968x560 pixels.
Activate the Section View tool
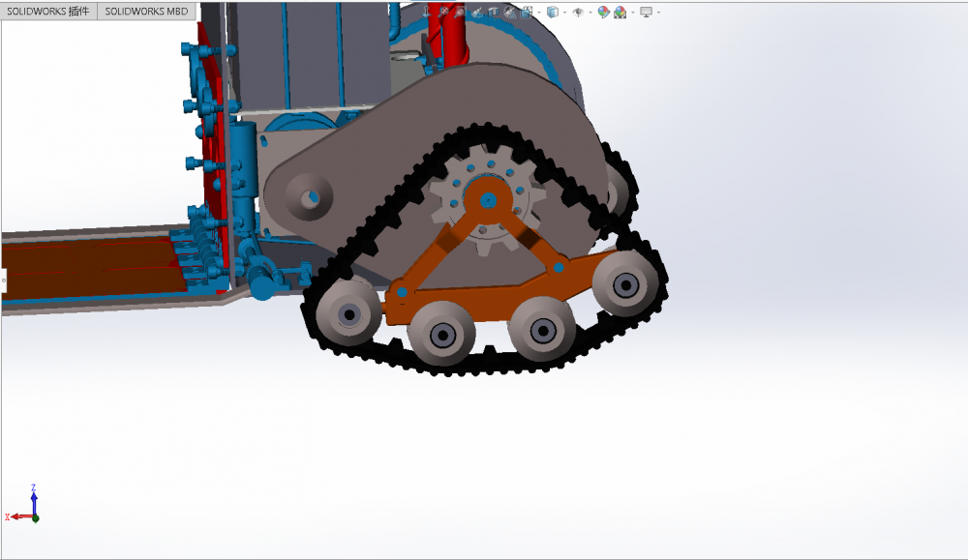pyautogui.click(x=494, y=12)
